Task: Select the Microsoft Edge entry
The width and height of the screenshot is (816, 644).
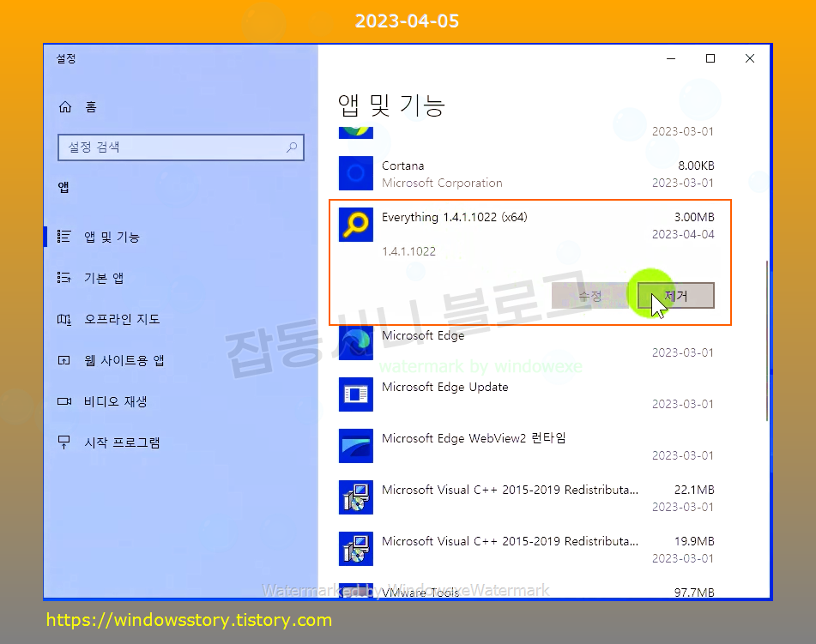Action: [526, 343]
